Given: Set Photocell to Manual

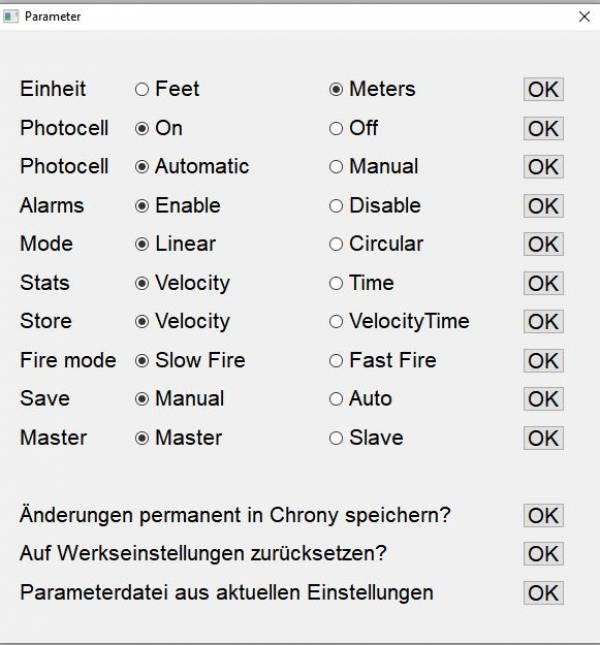Looking at the screenshot, I should 336,167.
